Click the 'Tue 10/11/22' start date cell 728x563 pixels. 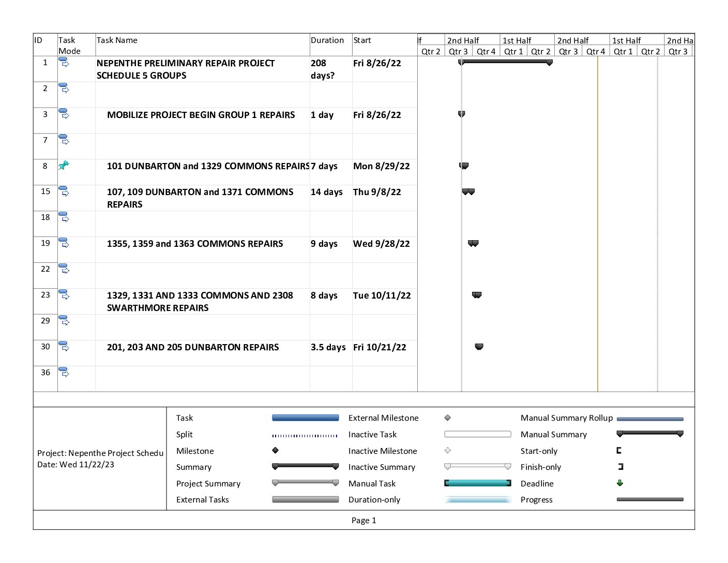pyautogui.click(x=385, y=301)
